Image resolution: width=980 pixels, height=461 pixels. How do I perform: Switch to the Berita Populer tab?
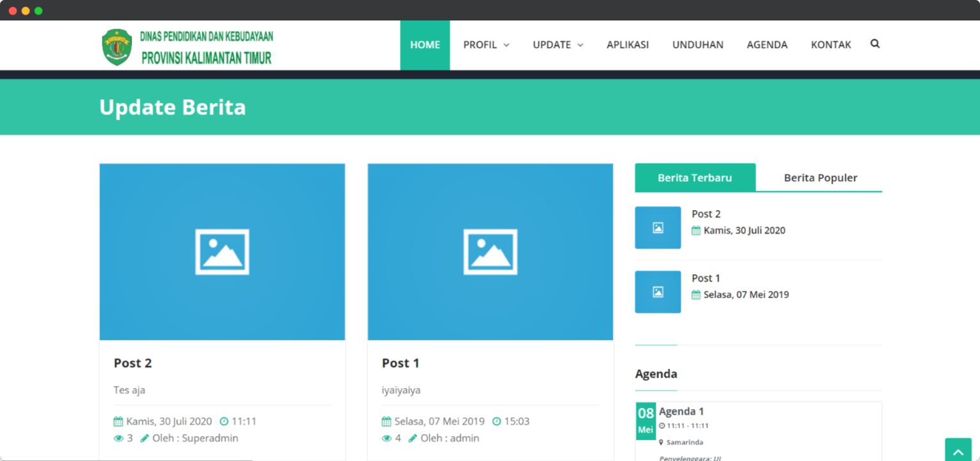coord(820,178)
